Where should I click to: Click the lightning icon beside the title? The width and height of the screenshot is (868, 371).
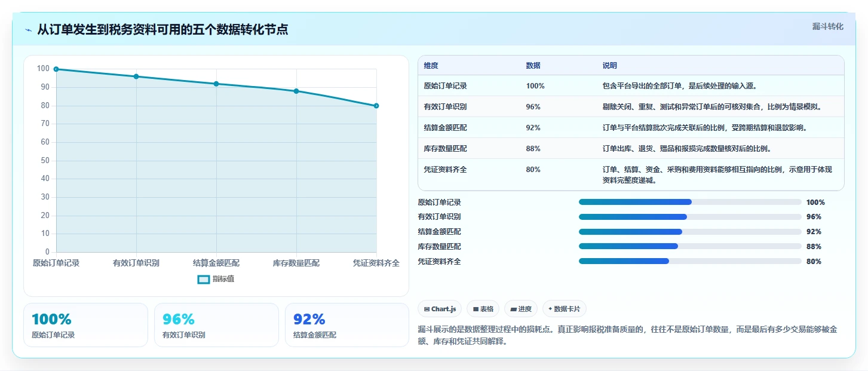pos(29,30)
